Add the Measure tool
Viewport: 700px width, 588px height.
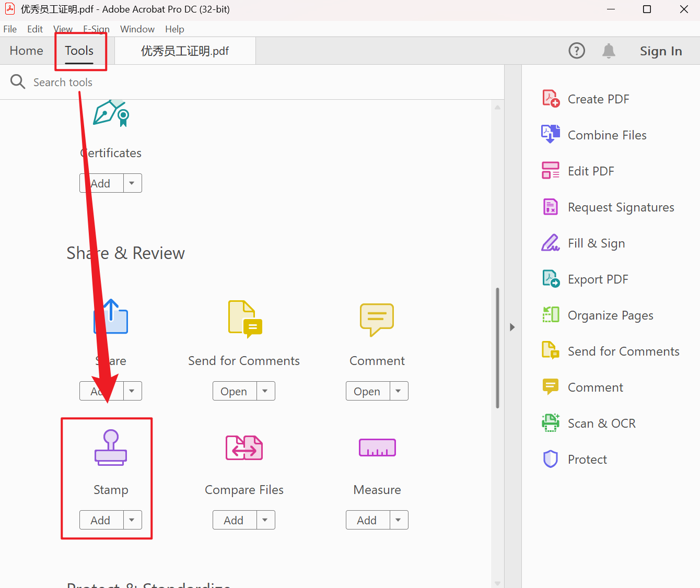point(368,520)
